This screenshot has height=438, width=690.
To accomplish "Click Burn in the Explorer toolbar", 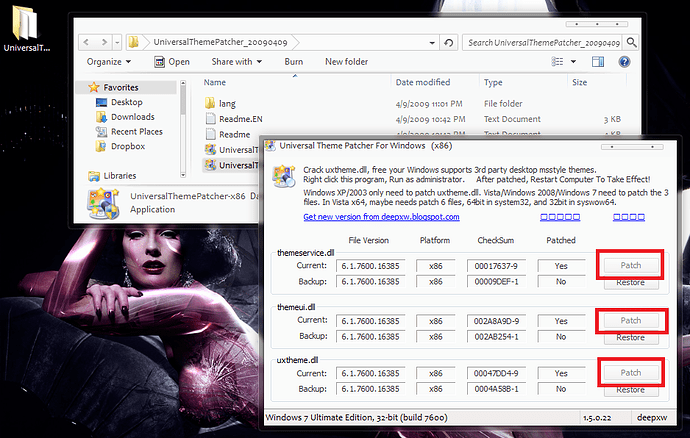I will click(x=294, y=62).
